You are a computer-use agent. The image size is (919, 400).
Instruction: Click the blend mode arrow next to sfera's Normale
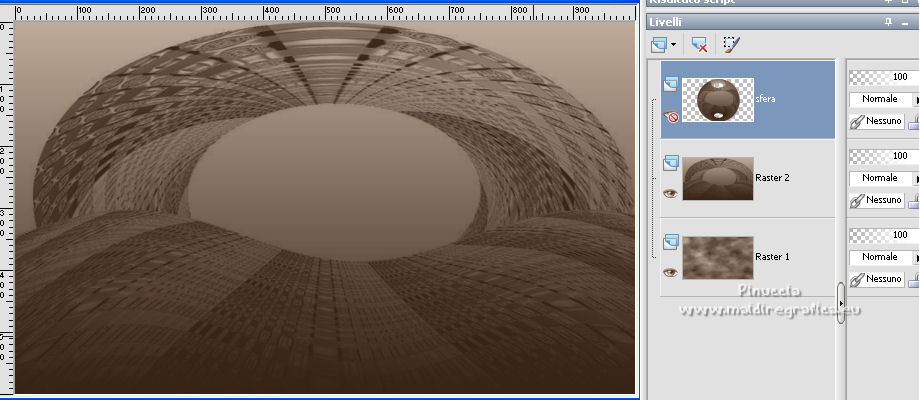[x=917, y=100]
